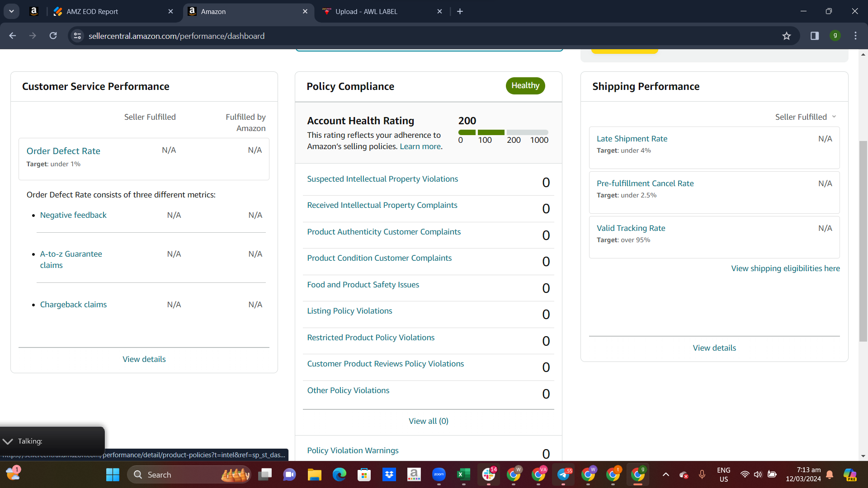The height and width of the screenshot is (488, 868).
Task: View details of Customer Service Performance
Action: [x=144, y=359]
